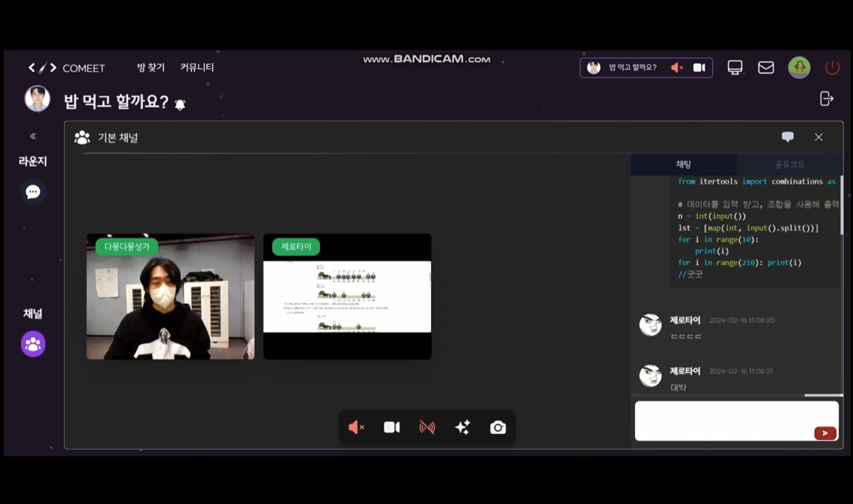Screen dimensions: 853x504
Task: Toggle mute in the top room status bar
Action: pyautogui.click(x=677, y=68)
